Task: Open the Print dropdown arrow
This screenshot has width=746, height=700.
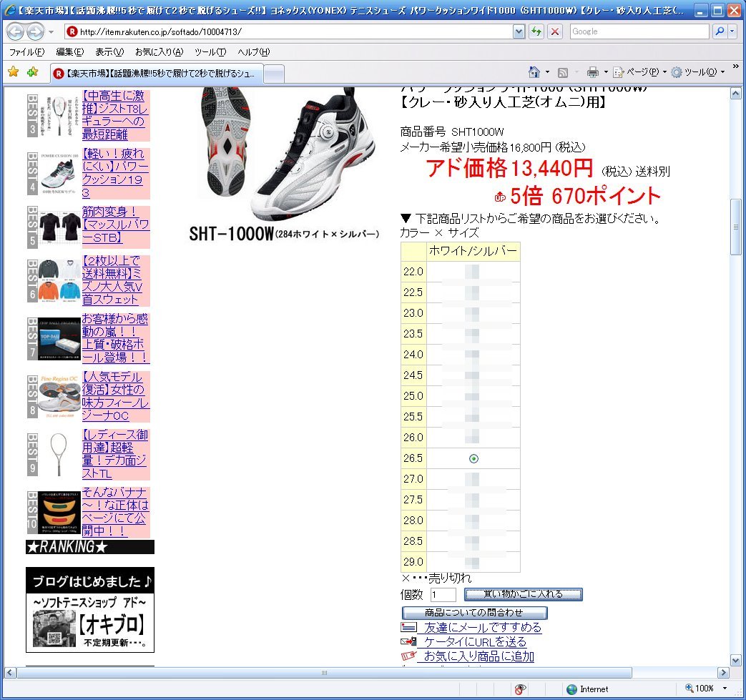Action: [x=606, y=72]
